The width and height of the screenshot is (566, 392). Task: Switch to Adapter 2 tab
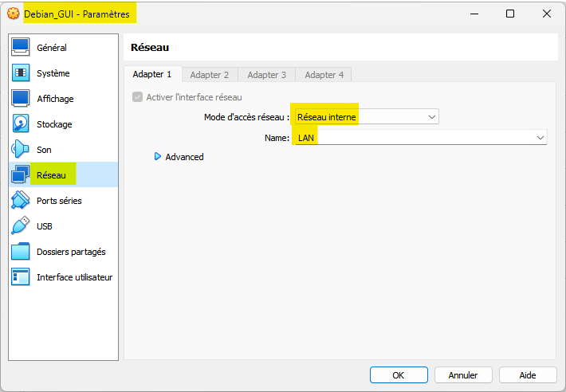(x=210, y=75)
